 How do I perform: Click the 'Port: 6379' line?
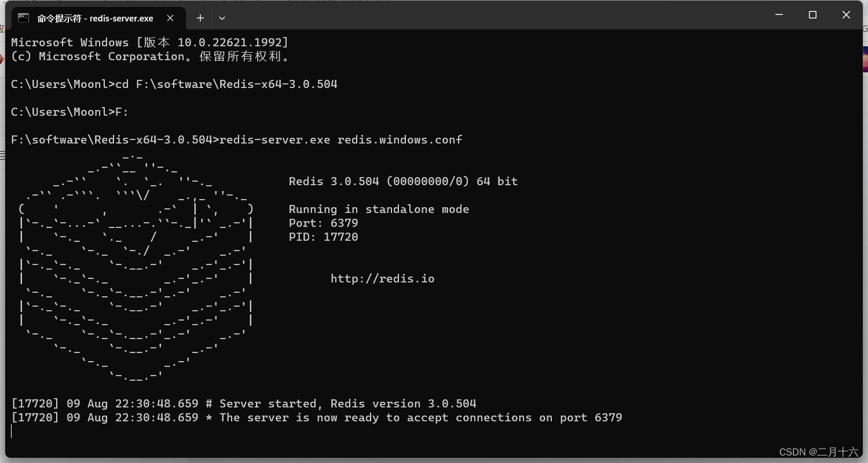pyautogui.click(x=324, y=223)
